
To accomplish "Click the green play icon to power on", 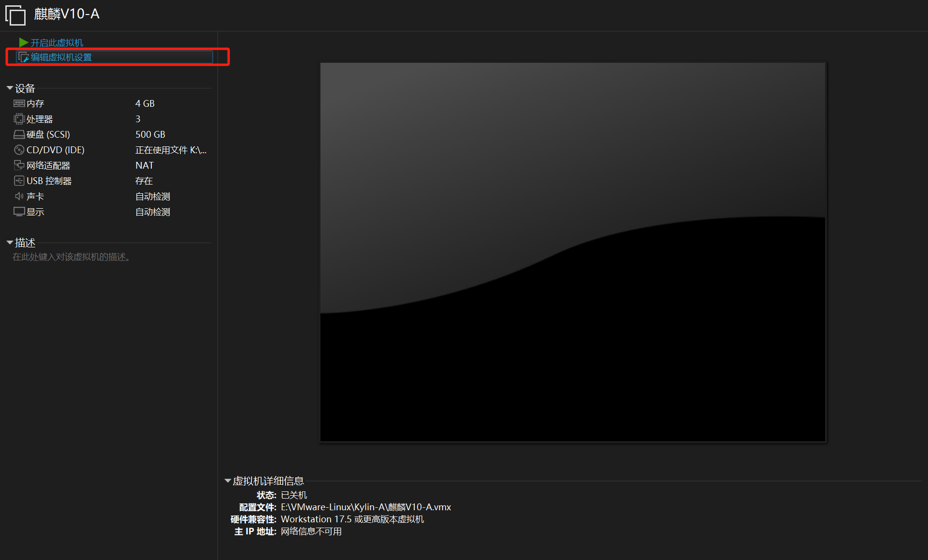I will tap(23, 42).
